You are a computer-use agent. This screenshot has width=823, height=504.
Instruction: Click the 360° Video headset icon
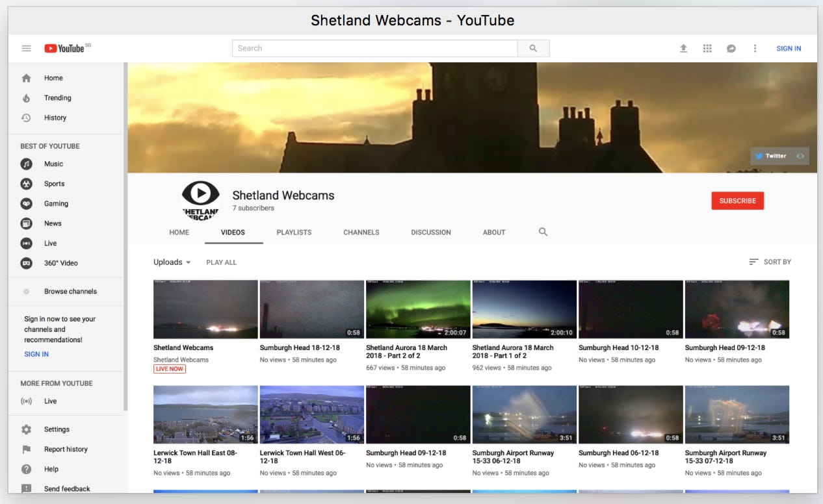click(x=27, y=263)
